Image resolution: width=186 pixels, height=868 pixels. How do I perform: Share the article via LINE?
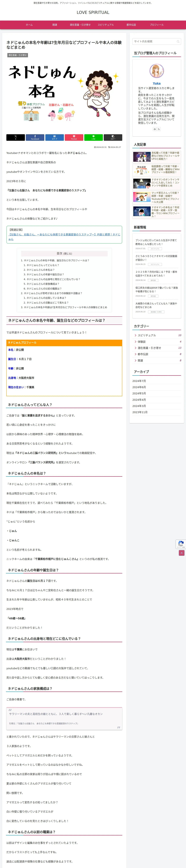point(93,137)
